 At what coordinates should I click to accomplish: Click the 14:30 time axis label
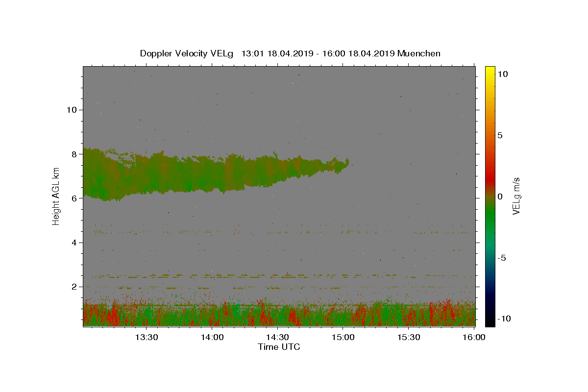click(x=278, y=337)
